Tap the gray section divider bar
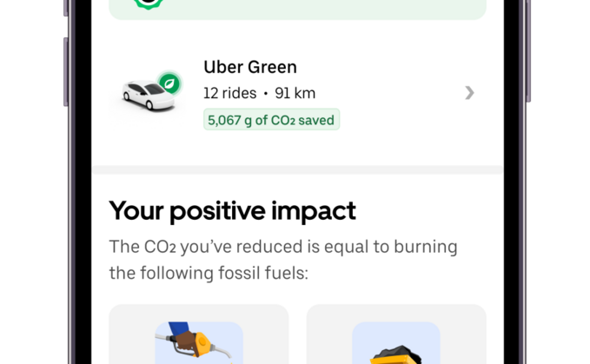The image size is (590, 364). (298, 169)
